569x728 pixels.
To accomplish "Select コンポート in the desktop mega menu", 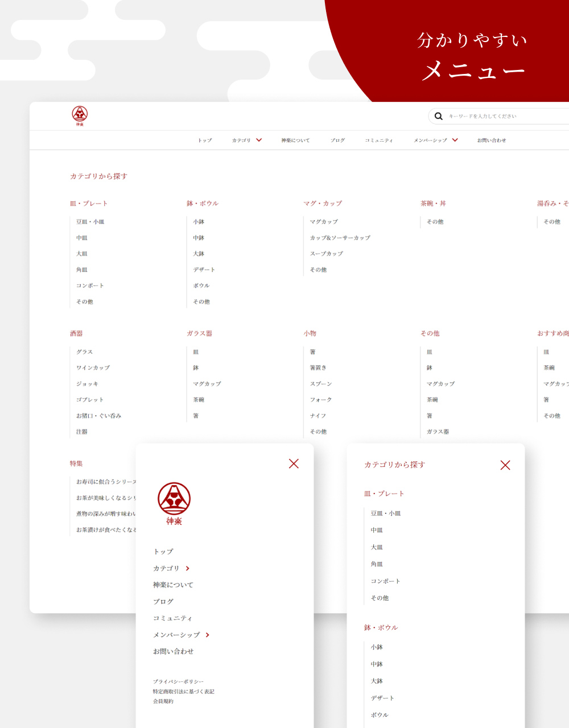I will tap(90, 286).
